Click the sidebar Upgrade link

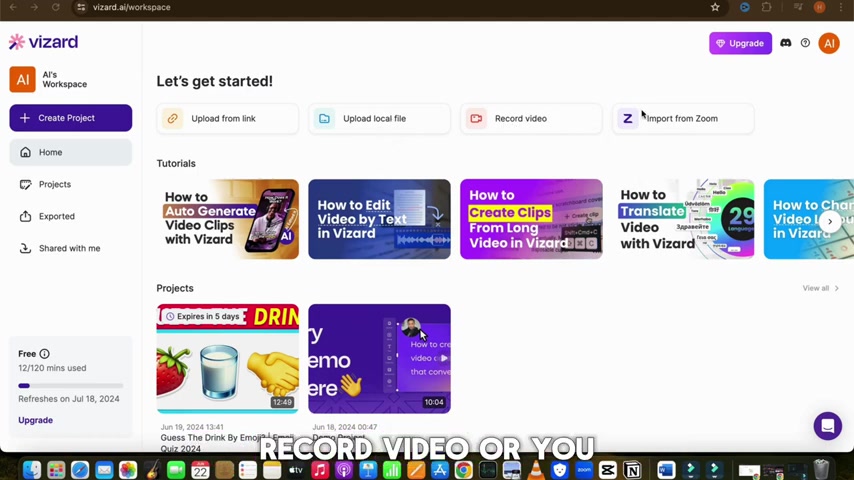point(35,420)
